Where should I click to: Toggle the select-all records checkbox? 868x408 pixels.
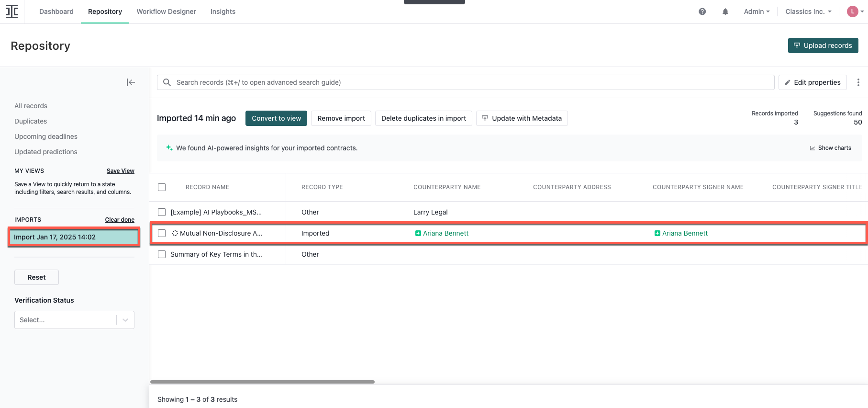(x=162, y=187)
